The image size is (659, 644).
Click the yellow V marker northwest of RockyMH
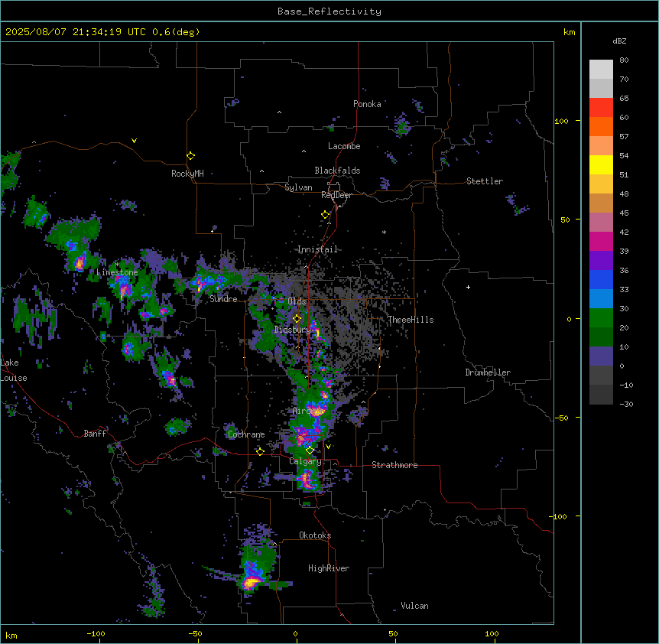(134, 141)
